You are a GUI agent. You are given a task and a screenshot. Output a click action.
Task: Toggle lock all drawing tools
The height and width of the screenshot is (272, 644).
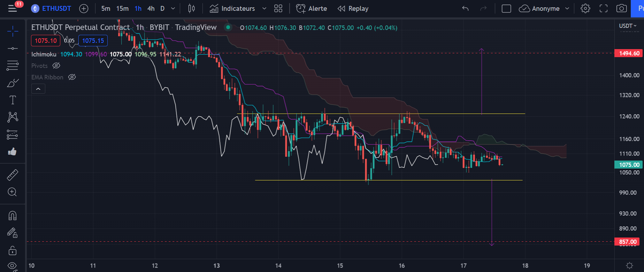[13, 250]
